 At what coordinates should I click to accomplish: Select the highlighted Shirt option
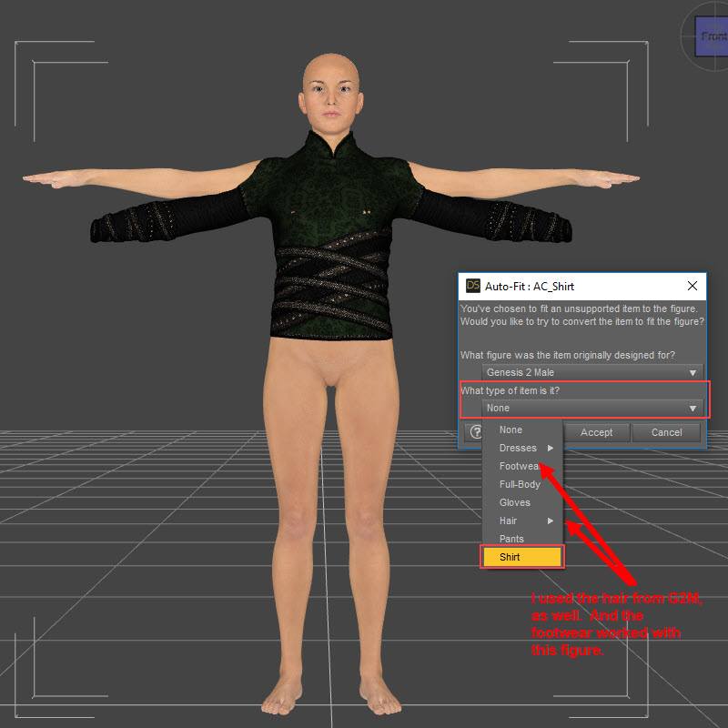tap(521, 557)
